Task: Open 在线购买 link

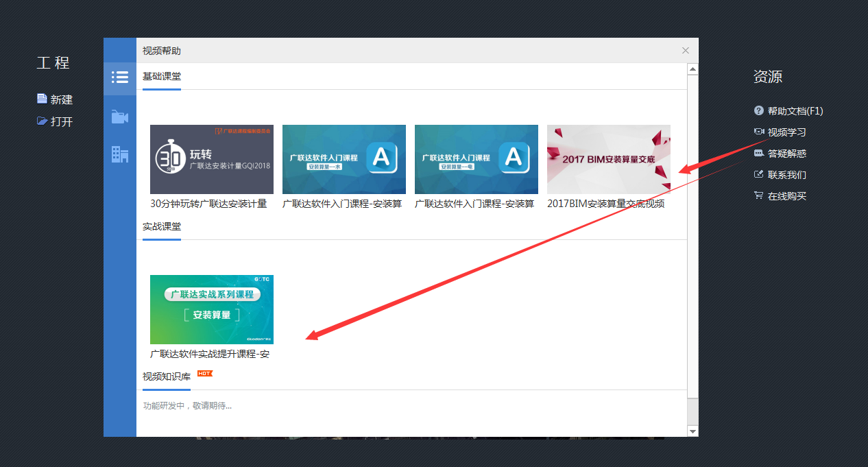Action: coord(787,196)
